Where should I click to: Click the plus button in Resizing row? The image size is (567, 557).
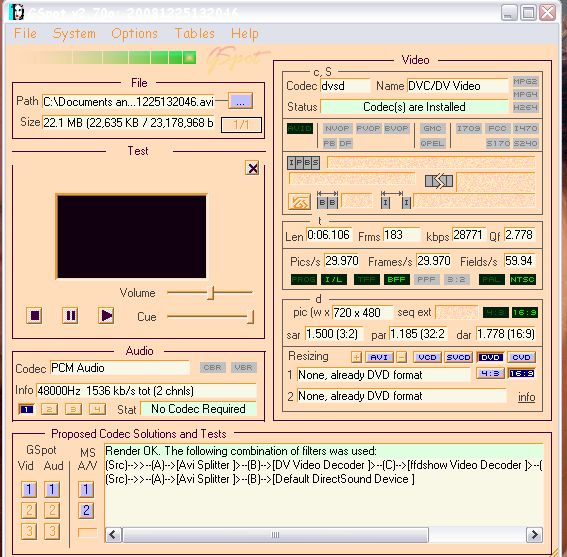click(356, 357)
